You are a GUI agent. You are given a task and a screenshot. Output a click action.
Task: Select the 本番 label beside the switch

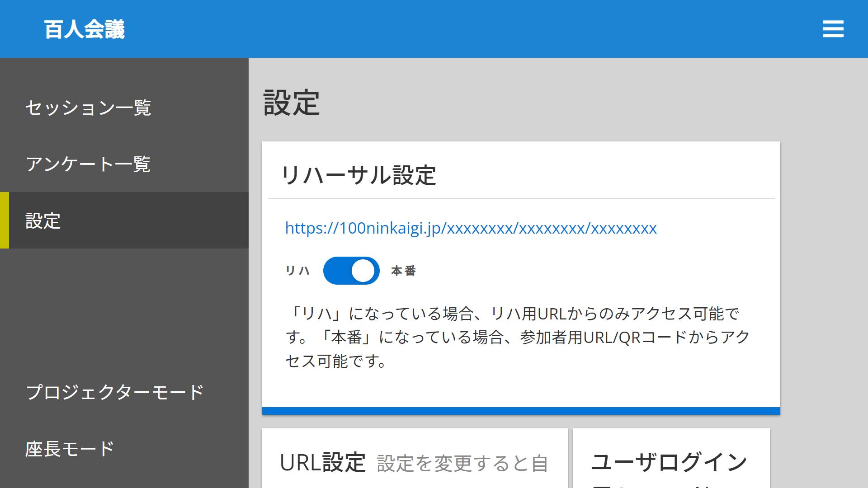403,271
